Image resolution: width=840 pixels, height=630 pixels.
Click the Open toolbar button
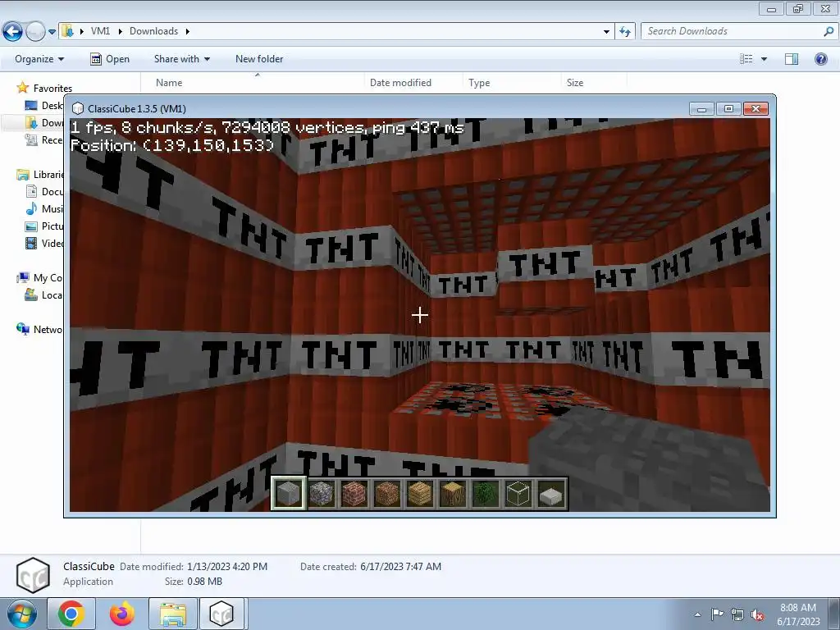pos(110,59)
